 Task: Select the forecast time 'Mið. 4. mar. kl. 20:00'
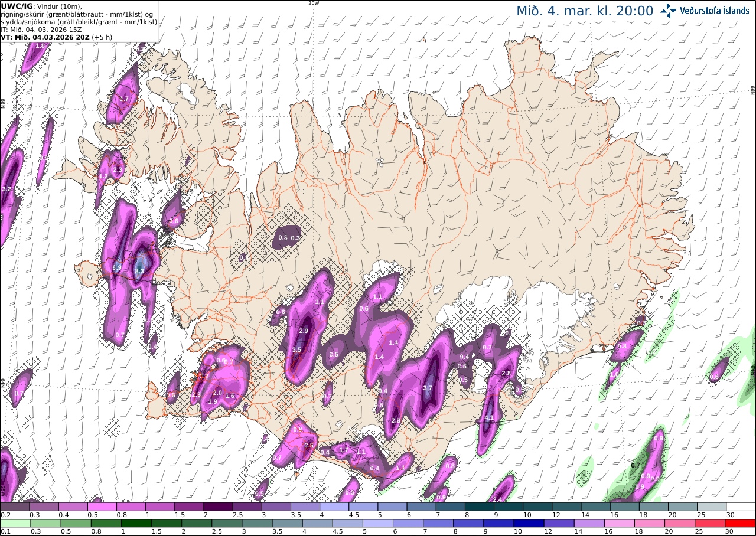pyautogui.click(x=585, y=11)
